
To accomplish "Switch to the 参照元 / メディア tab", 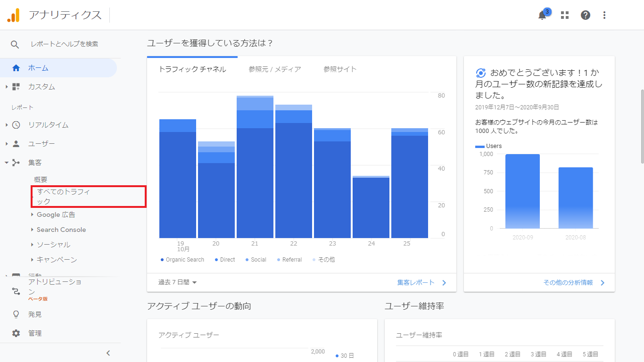I will pyautogui.click(x=275, y=69).
